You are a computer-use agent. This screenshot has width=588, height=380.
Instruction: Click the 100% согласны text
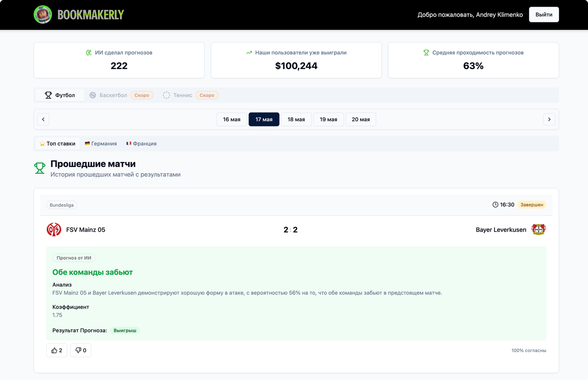(528, 351)
